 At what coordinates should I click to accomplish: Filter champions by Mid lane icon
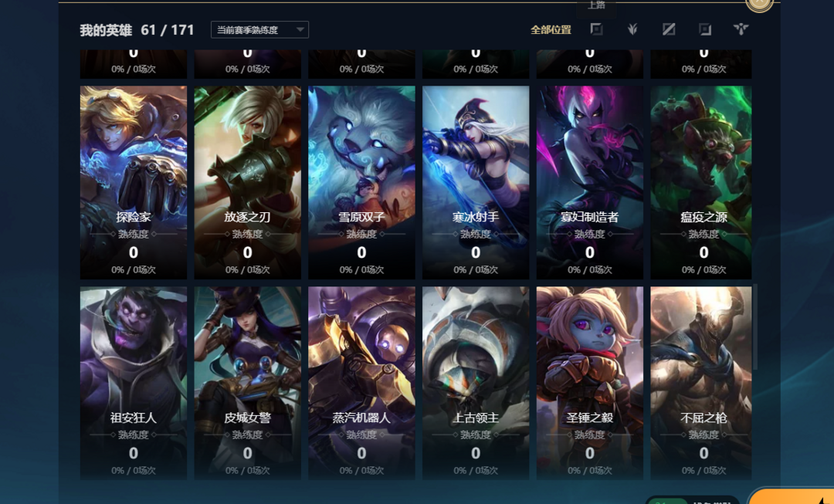[x=669, y=29]
